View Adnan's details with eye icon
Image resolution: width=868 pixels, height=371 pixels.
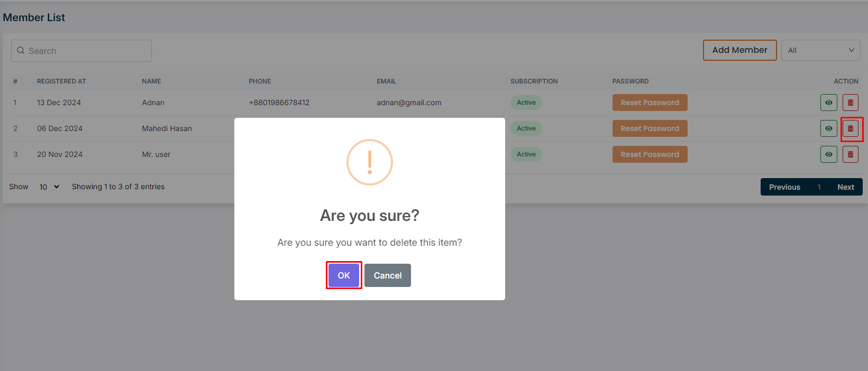pos(828,103)
